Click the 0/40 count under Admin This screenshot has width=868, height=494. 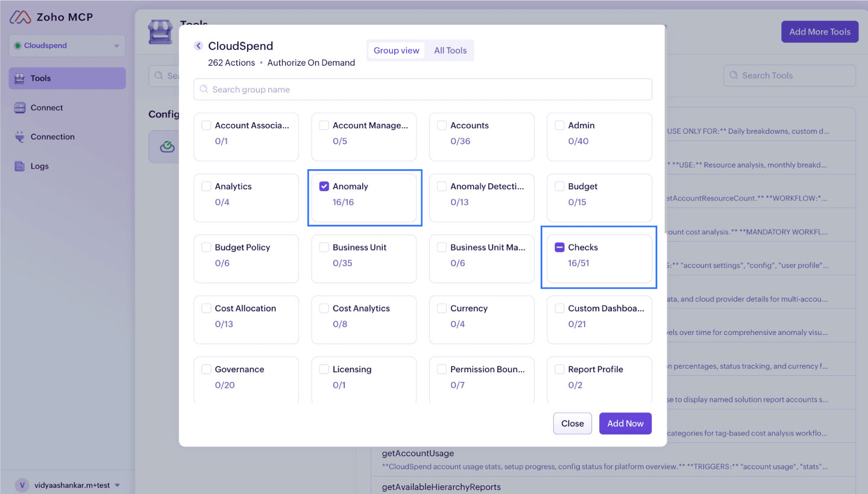coord(579,142)
